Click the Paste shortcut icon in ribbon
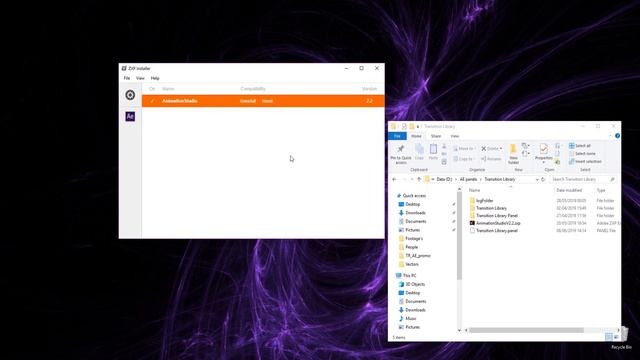This screenshot has width=640, height=360. coord(444,162)
